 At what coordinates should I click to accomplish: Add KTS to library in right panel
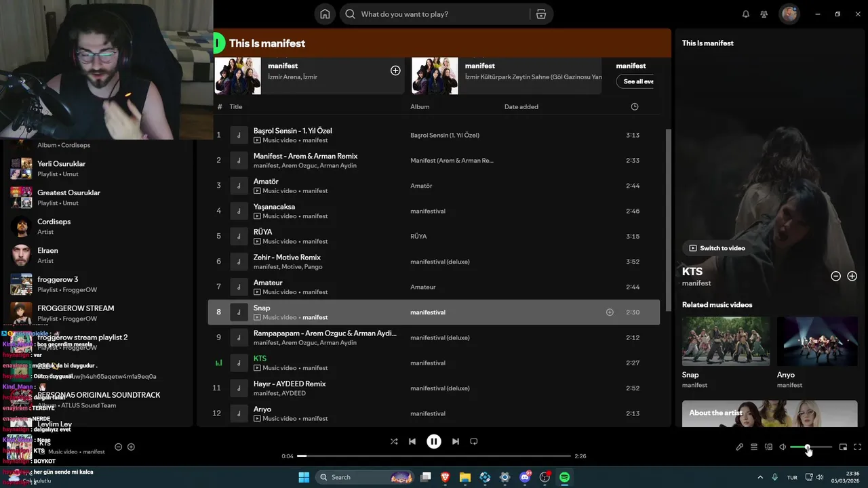[x=852, y=276]
